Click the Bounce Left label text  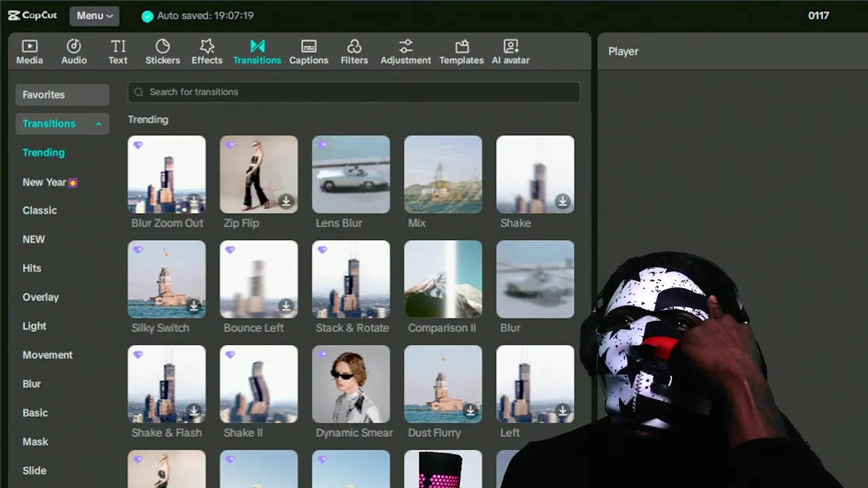pyautogui.click(x=254, y=328)
